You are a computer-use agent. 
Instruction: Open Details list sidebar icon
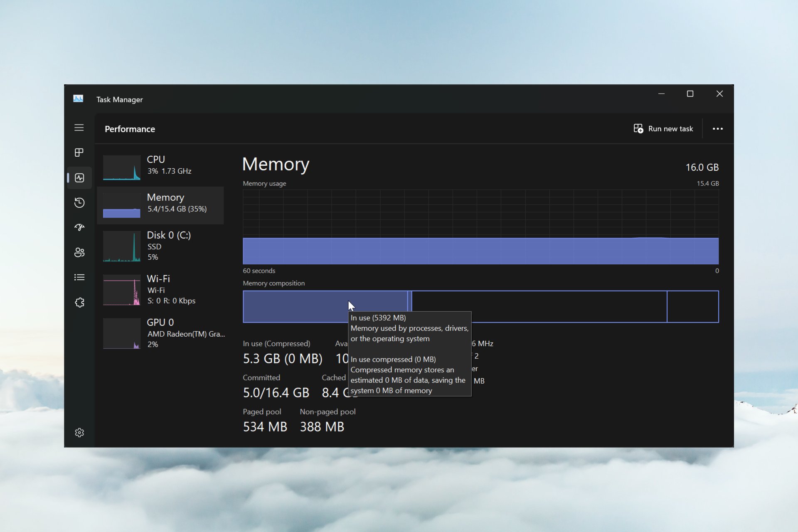79,277
